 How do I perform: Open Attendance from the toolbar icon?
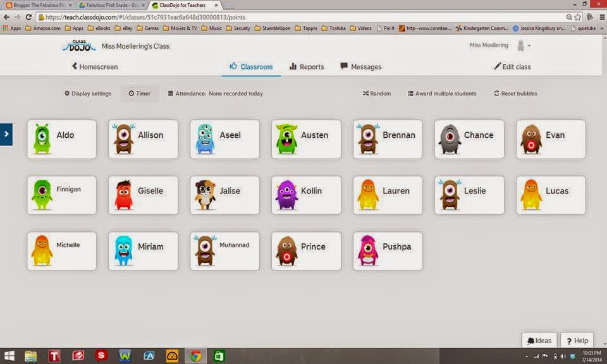(169, 93)
